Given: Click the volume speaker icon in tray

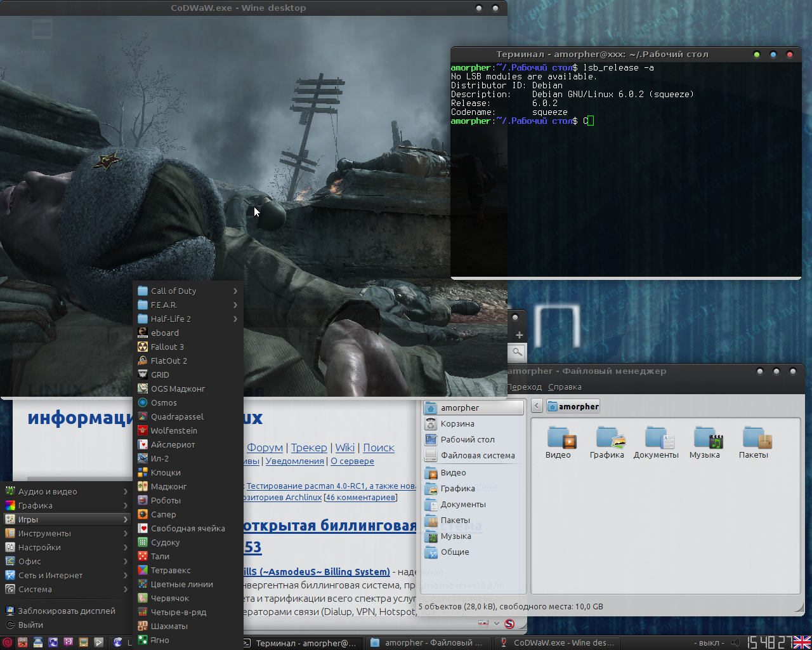Looking at the screenshot, I should (x=735, y=642).
